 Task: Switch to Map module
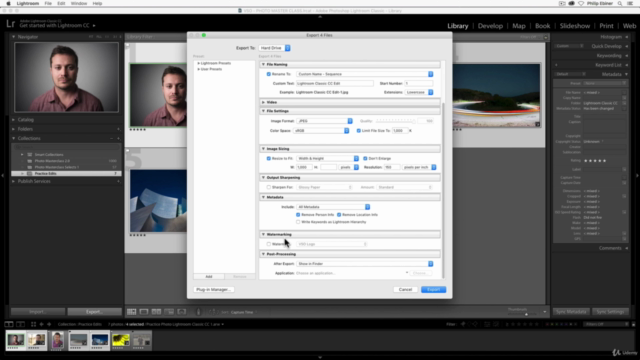(519, 26)
